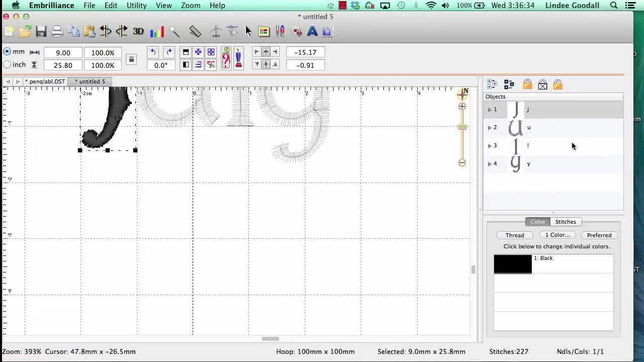Screen dimensions: 644x362
Task: Click the lock objects padlock icon
Action: (527, 84)
